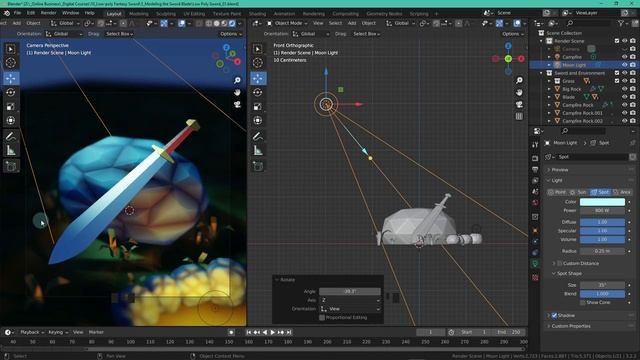Screen dimensions: 640x360
Task: Enable Proportional Editing in the Rotate panel
Action: (x=322, y=317)
